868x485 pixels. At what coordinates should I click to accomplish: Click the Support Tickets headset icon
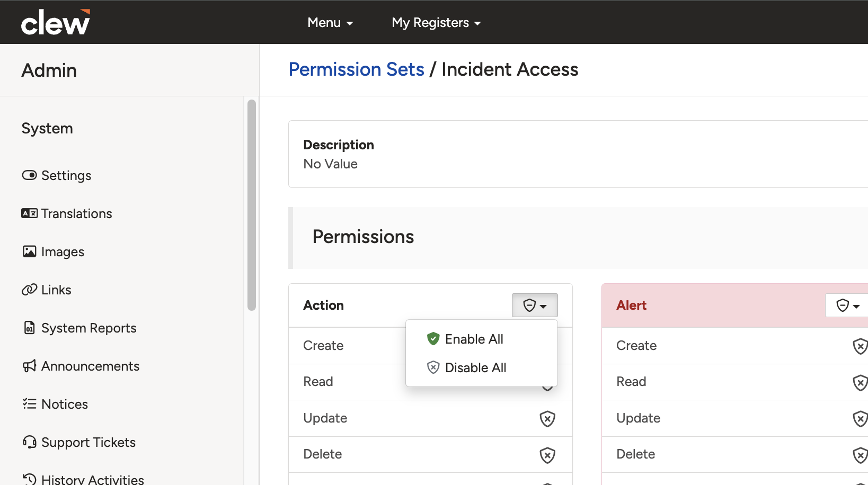pos(29,442)
